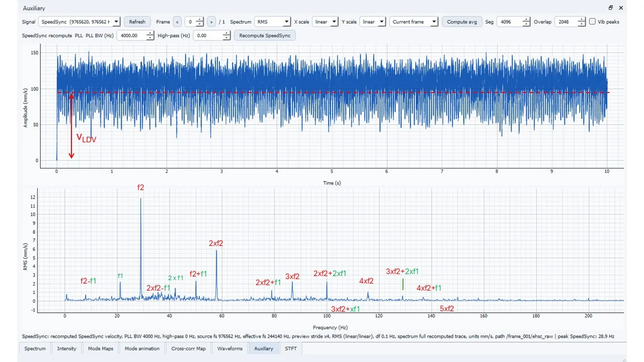
Task: Click the Overlap value field showing 2048
Action: [x=570, y=22]
